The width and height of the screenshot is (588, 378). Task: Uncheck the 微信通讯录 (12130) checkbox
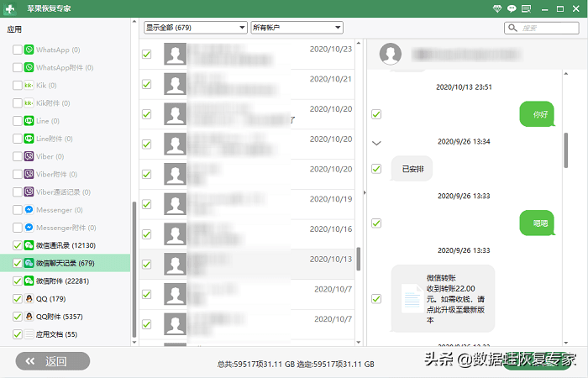18,245
